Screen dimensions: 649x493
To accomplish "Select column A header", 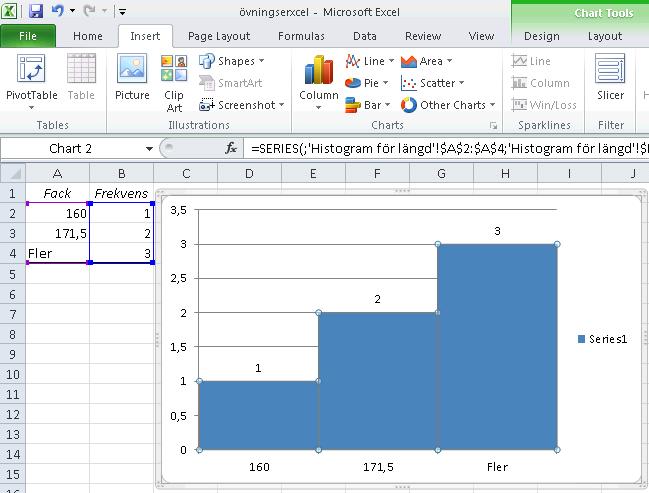I will (x=58, y=173).
